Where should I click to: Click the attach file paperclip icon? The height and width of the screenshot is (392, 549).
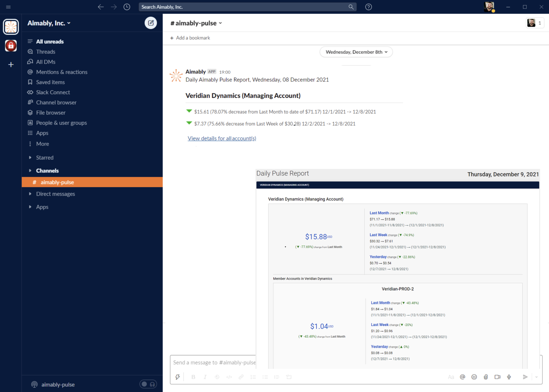coord(485,377)
